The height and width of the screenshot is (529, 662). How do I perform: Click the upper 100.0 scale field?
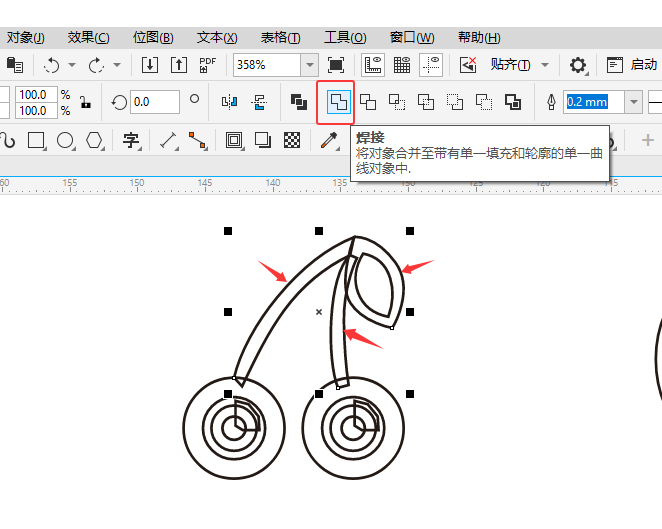(x=36, y=94)
